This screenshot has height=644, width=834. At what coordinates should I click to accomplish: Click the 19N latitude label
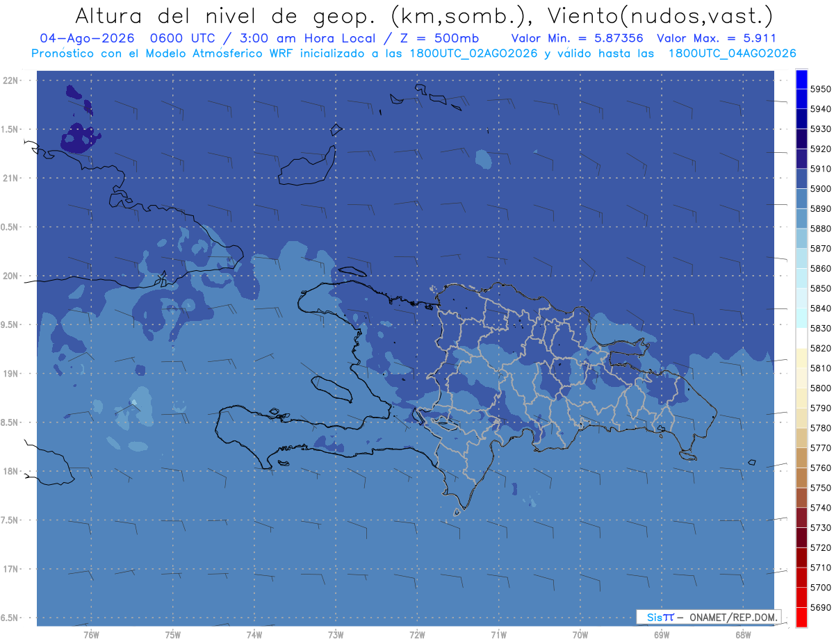pos(10,374)
